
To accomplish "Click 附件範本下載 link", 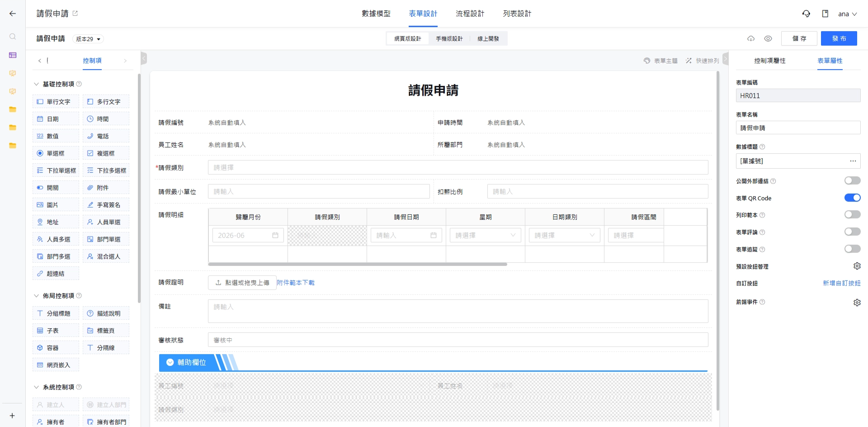I will [x=296, y=283].
